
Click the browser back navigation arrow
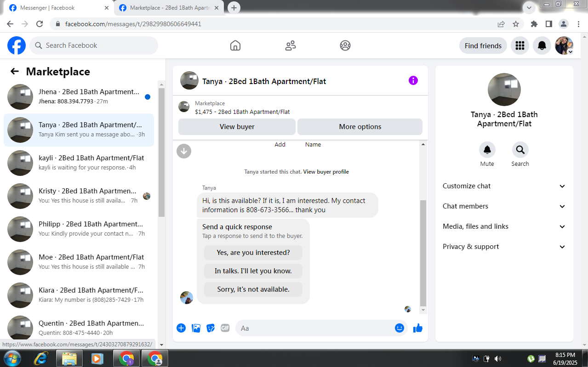(10, 24)
